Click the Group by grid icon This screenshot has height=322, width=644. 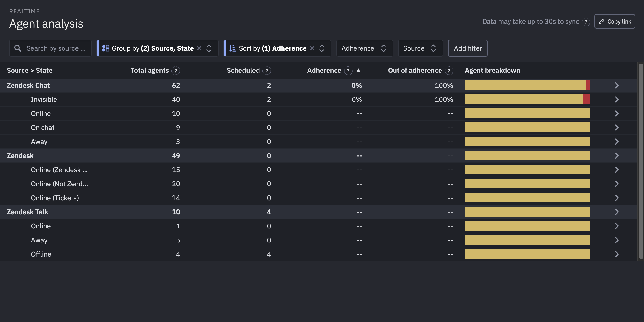click(106, 48)
